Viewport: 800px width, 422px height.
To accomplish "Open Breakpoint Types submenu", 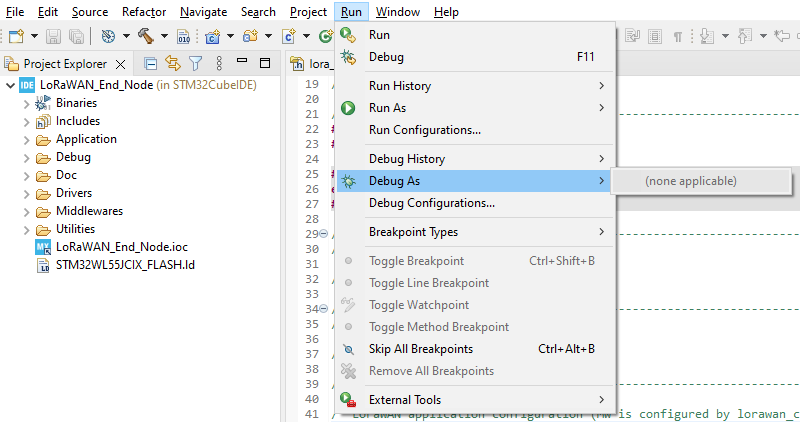I will tap(475, 232).
